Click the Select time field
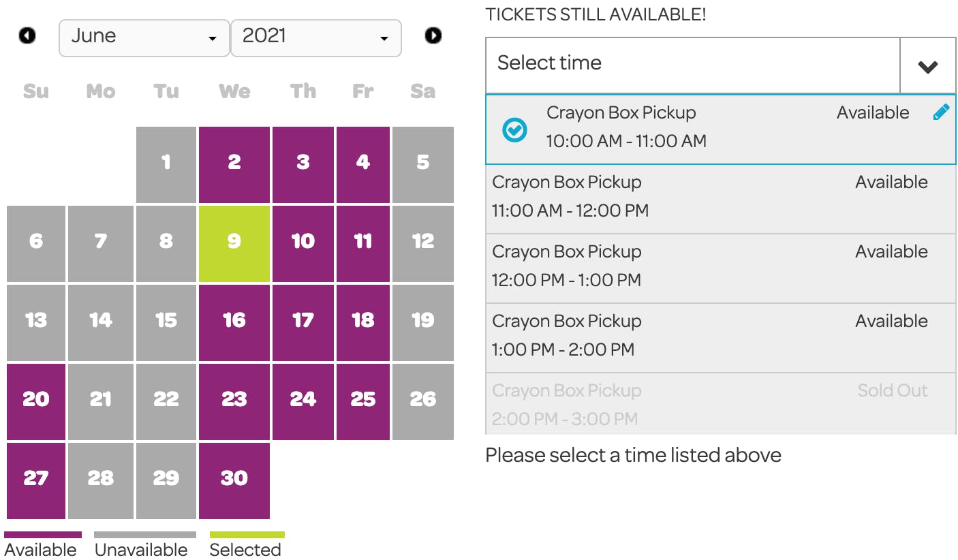The height and width of the screenshot is (560, 958). [x=692, y=65]
